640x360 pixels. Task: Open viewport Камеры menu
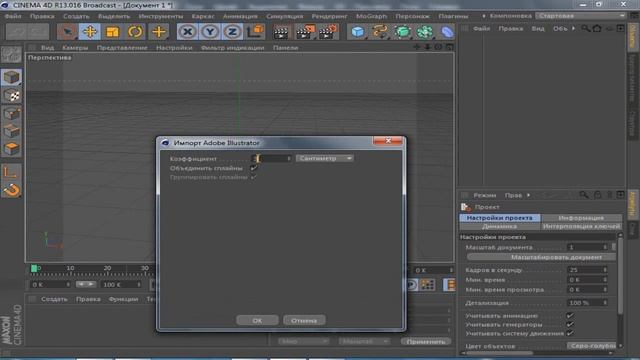point(75,48)
